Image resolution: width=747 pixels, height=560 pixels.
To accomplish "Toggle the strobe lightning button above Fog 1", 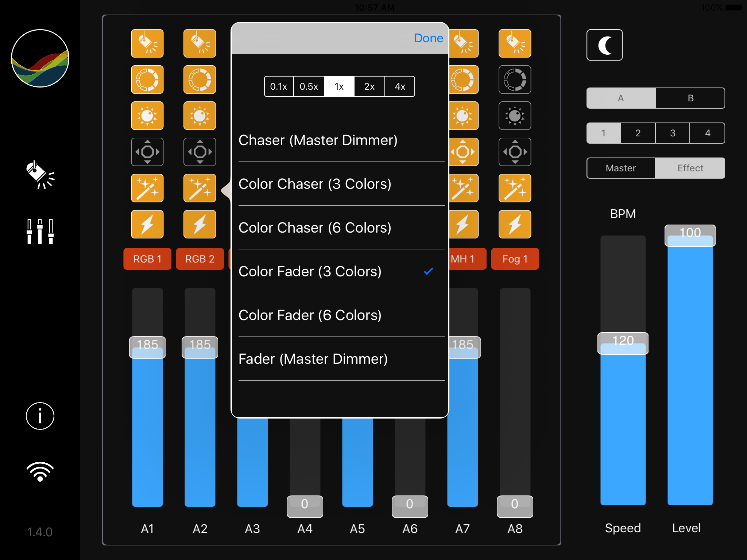I will [515, 224].
